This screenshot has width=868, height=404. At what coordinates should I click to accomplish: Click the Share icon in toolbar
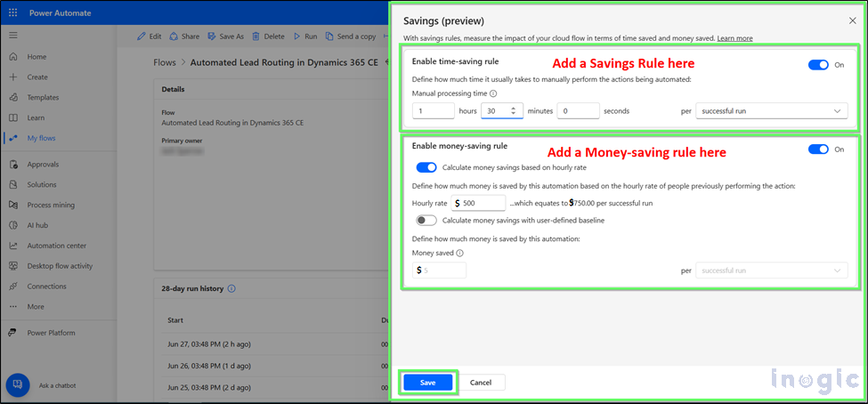pos(174,36)
